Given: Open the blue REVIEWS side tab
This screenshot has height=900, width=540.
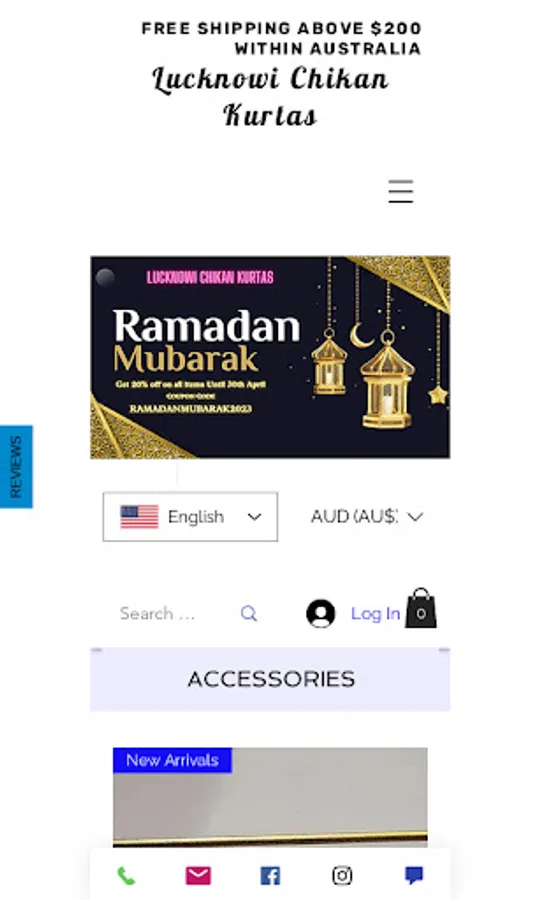Looking at the screenshot, I should pyautogui.click(x=16, y=467).
